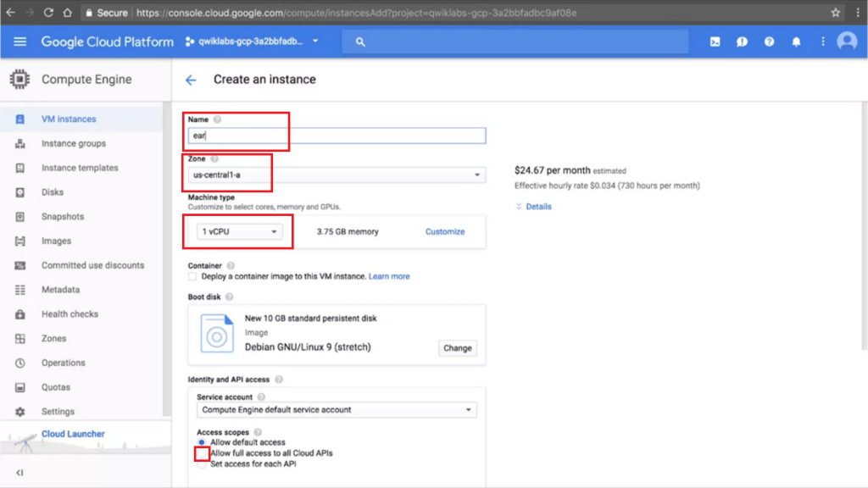Screen dimensions: 868x488
Task: Show help for the Boot disk section
Action: pos(229,297)
